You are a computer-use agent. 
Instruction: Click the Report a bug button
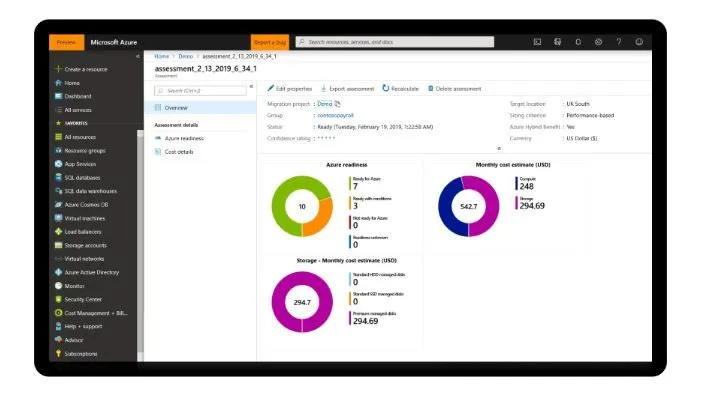[270, 42]
